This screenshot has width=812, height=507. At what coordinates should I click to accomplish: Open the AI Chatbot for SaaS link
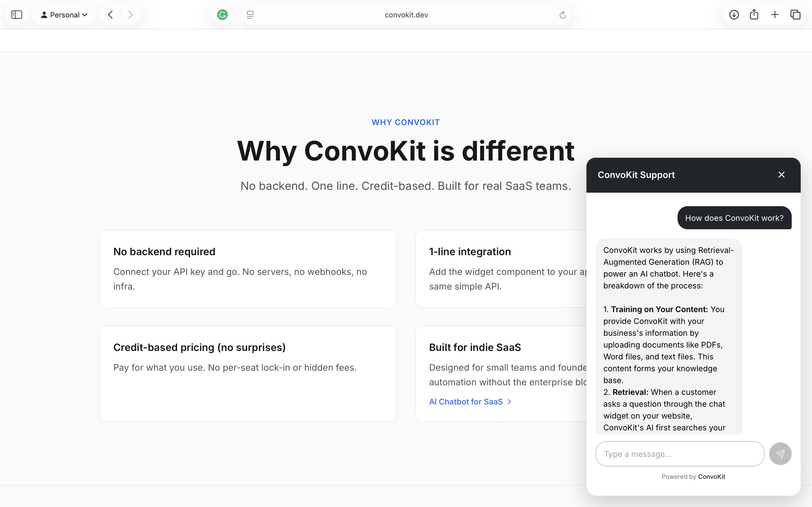coord(466,401)
